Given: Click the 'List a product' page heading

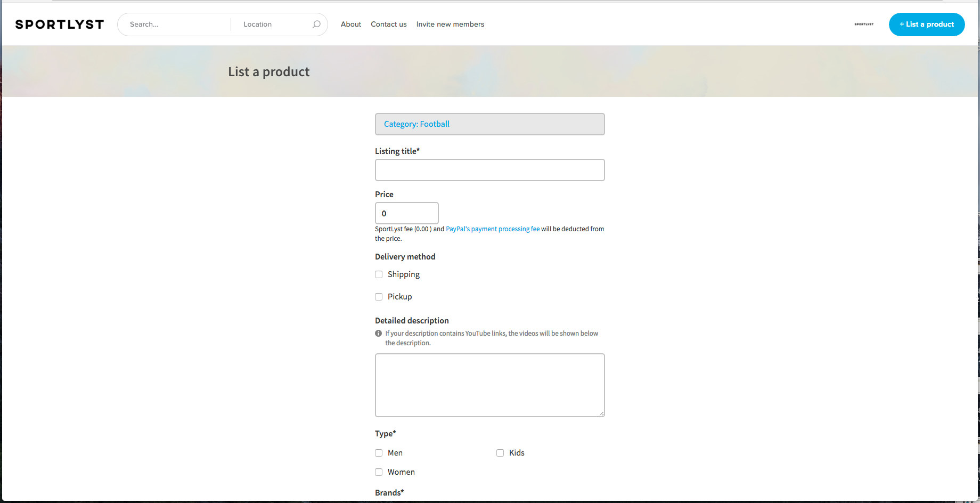Looking at the screenshot, I should click(269, 72).
